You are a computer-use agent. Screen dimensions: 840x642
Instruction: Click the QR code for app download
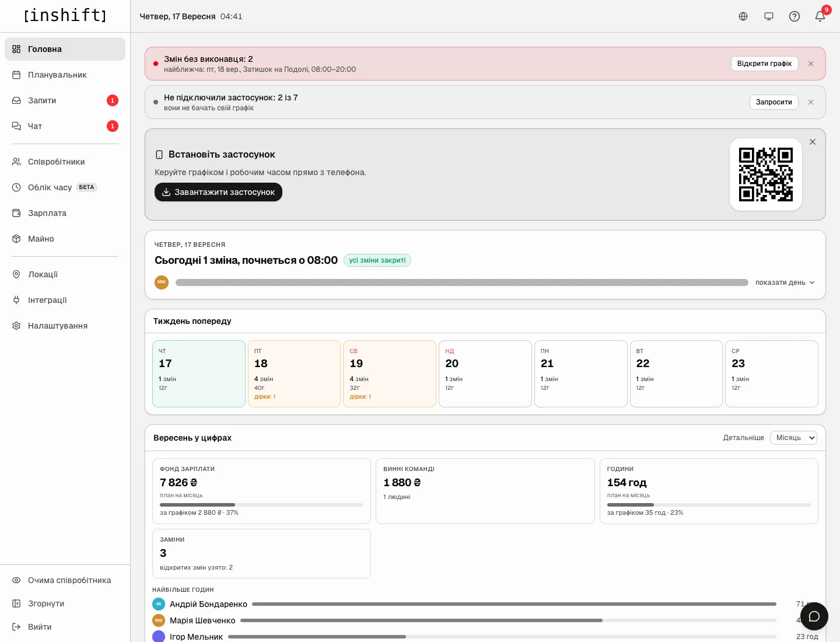pos(766,175)
